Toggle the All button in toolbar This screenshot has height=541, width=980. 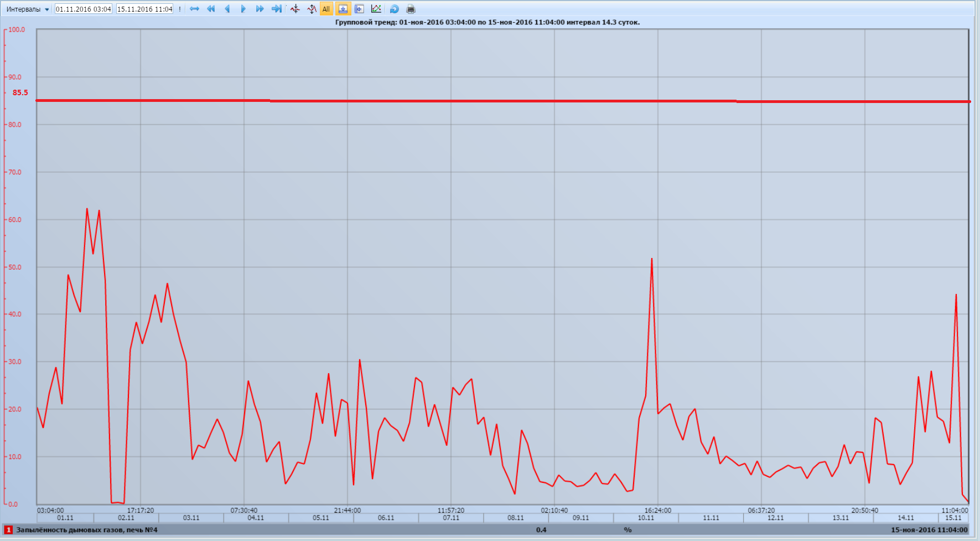tap(326, 9)
